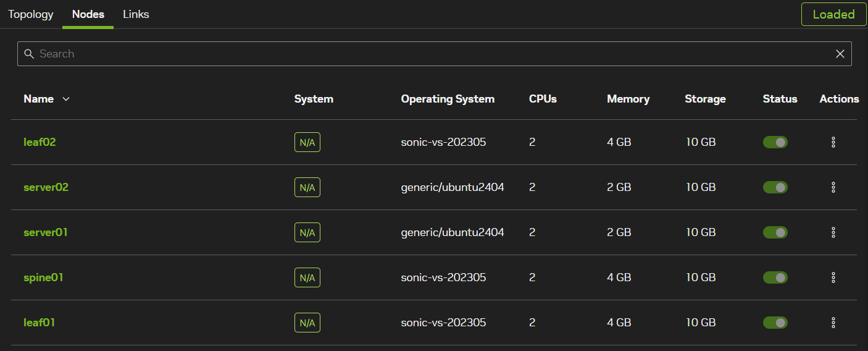
Task: Click the Operating System column header
Action: click(x=448, y=99)
